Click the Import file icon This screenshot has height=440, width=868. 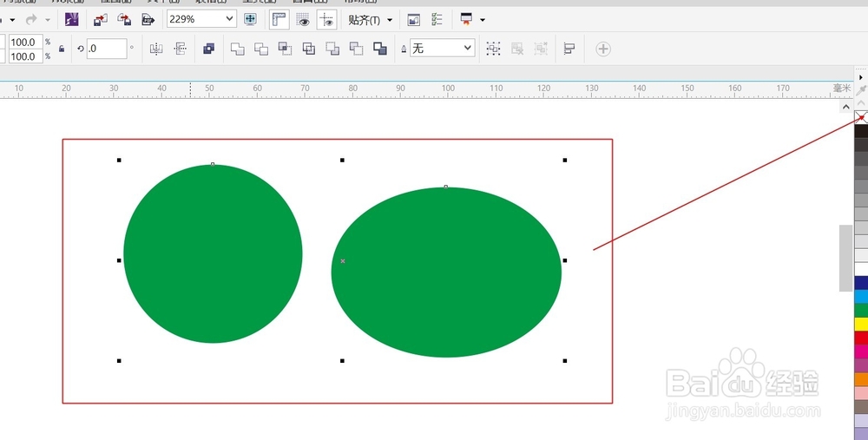pyautogui.click(x=100, y=19)
